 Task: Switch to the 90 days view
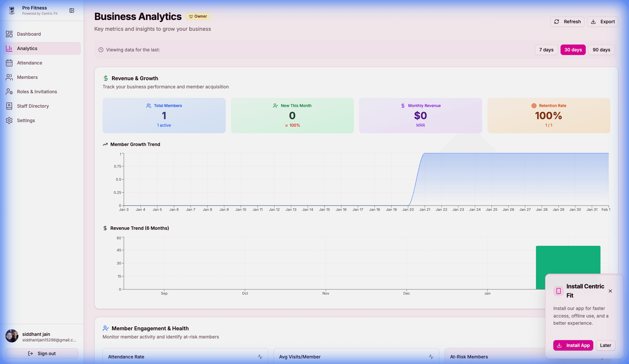tap(601, 49)
